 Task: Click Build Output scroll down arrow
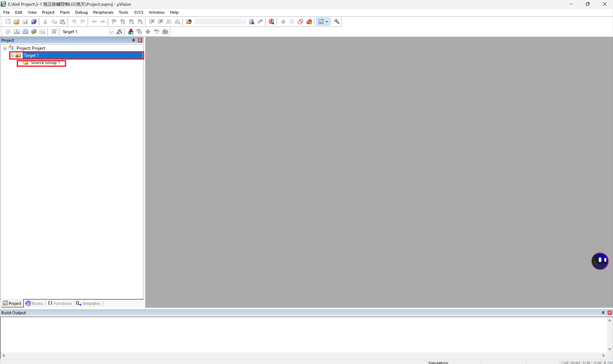click(x=610, y=349)
